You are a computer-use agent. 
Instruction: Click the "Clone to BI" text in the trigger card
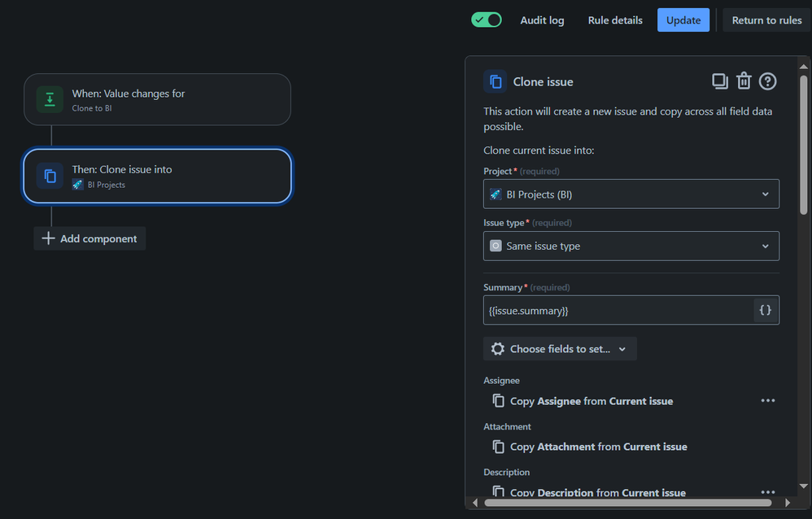click(x=92, y=108)
